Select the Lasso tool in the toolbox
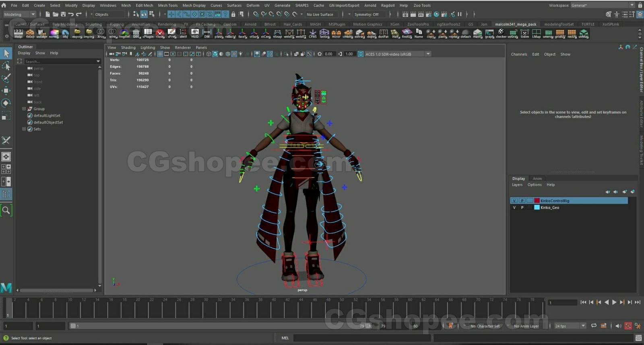The image size is (644, 345). 6,66
